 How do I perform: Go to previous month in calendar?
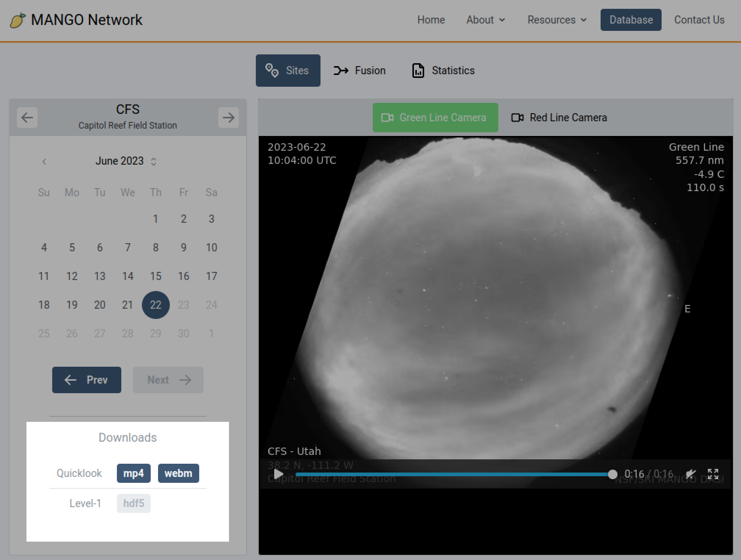pyautogui.click(x=44, y=161)
